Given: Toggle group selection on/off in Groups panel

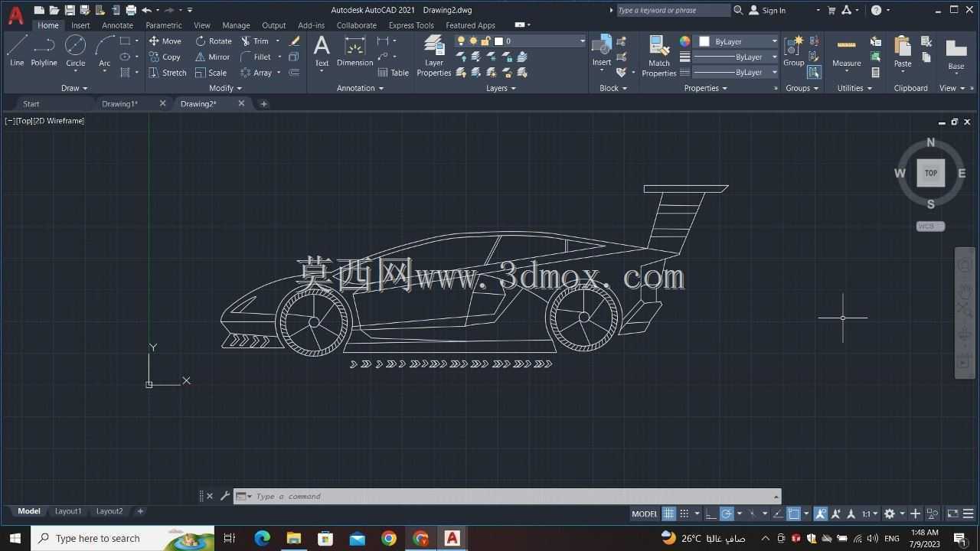Looking at the screenshot, I should (814, 72).
